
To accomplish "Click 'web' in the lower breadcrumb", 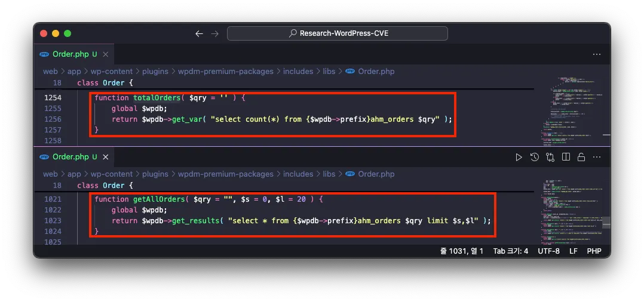I will click(50, 174).
